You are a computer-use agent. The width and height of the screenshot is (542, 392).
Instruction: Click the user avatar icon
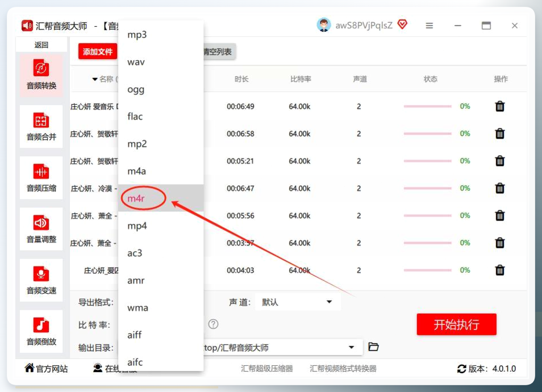click(x=323, y=25)
